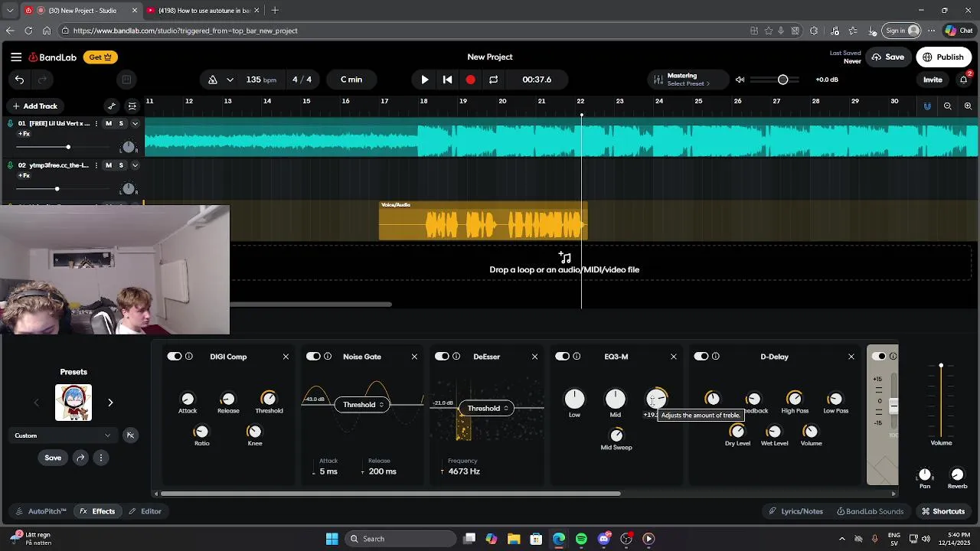Remove the DIGI Comp effect
The image size is (980, 551).
click(x=286, y=357)
